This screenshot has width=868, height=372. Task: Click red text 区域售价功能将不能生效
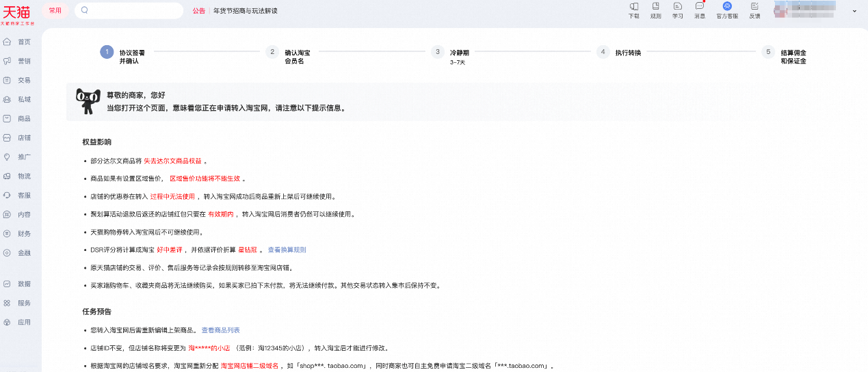205,178
